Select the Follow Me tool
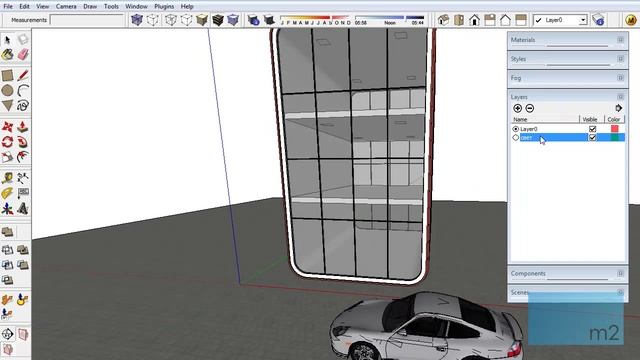 [23, 142]
